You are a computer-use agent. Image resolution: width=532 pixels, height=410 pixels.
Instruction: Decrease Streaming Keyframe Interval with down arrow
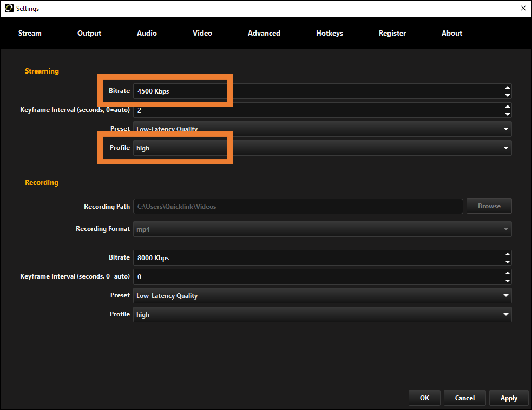(x=507, y=114)
